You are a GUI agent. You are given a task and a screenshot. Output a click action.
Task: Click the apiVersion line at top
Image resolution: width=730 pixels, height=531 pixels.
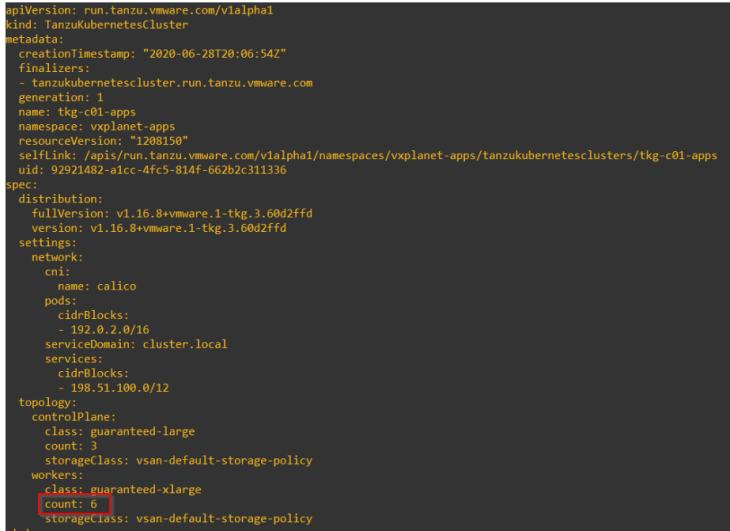pos(139,10)
